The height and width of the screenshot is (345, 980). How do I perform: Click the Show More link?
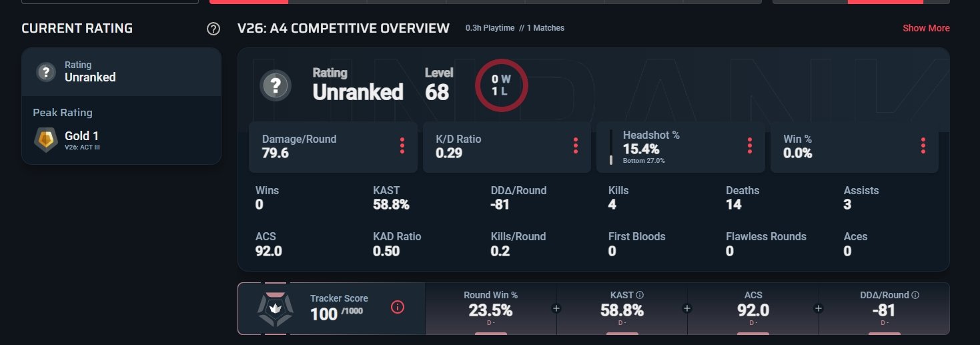(926, 28)
